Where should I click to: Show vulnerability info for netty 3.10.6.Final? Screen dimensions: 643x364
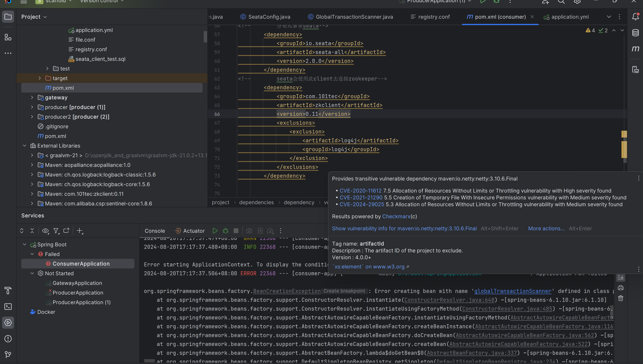(x=404, y=228)
